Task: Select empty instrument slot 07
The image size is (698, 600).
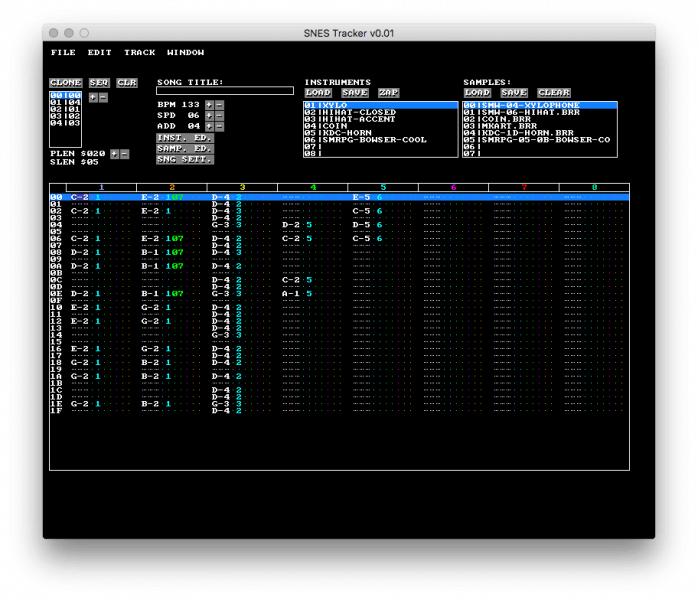Action: pos(381,147)
